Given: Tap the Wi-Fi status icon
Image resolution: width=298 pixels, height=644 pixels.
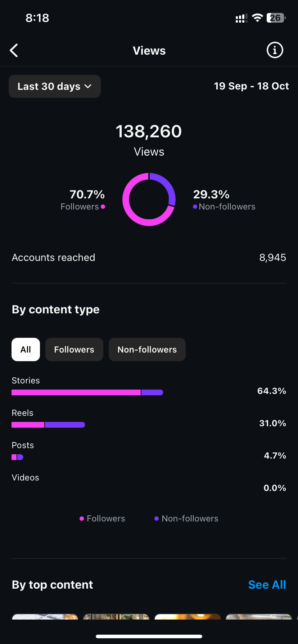Looking at the screenshot, I should (x=257, y=18).
